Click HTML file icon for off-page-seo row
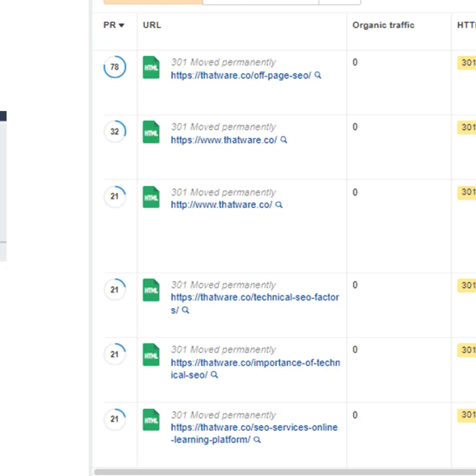Image resolution: width=476 pixels, height=476 pixels. [x=151, y=67]
